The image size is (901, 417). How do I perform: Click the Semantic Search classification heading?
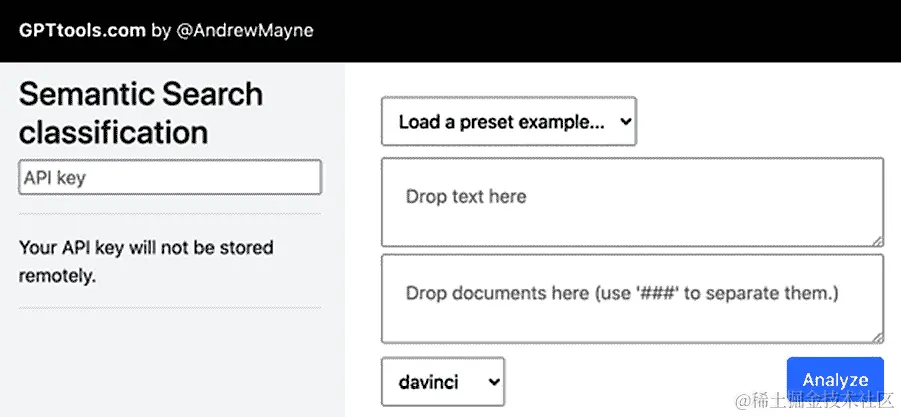click(141, 113)
